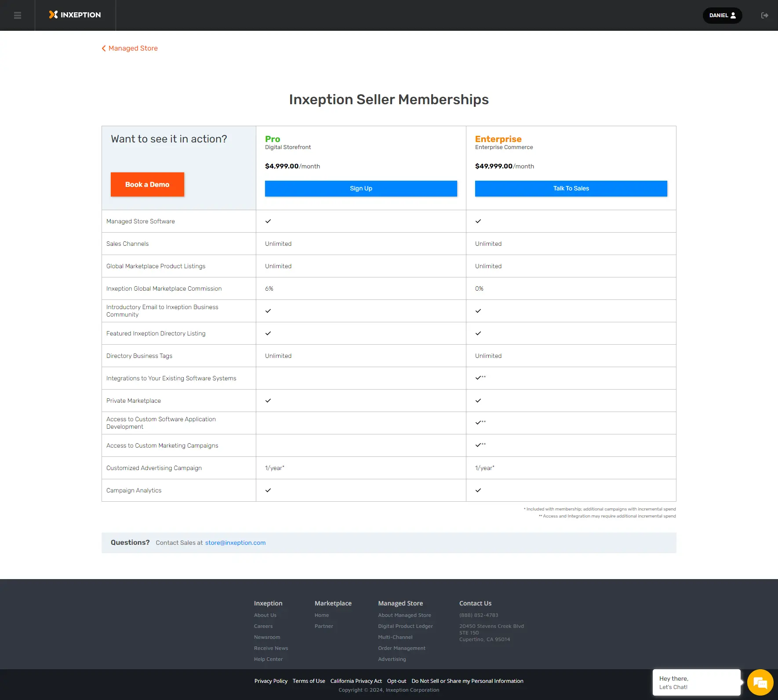The height and width of the screenshot is (700, 778).
Task: Open the live chat bubble icon
Action: tap(760, 682)
